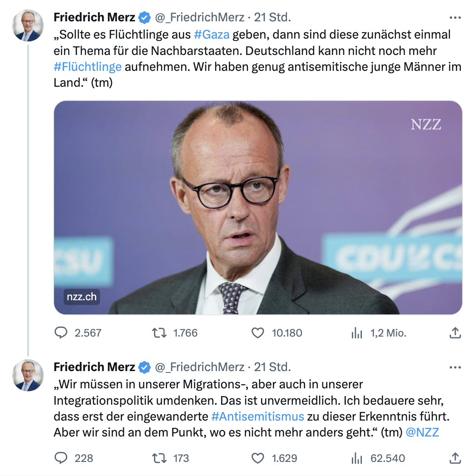Reply to the first tweet about Gaza

(x=61, y=333)
